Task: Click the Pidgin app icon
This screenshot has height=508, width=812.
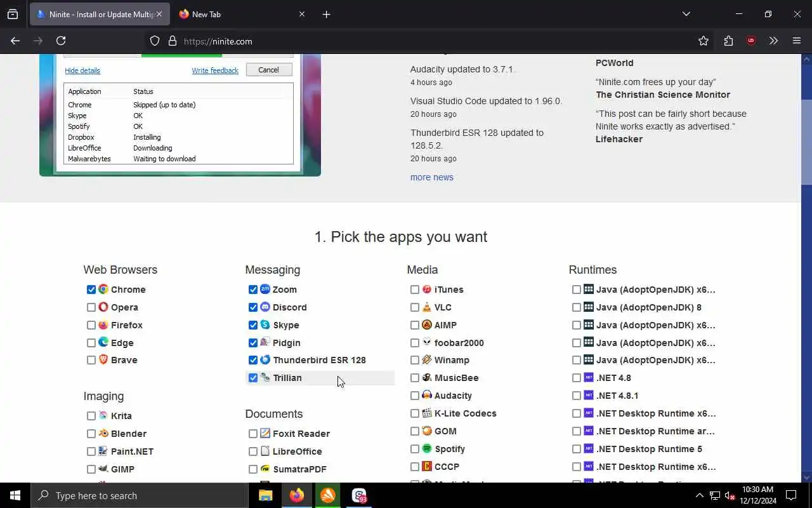Action: 265,342
